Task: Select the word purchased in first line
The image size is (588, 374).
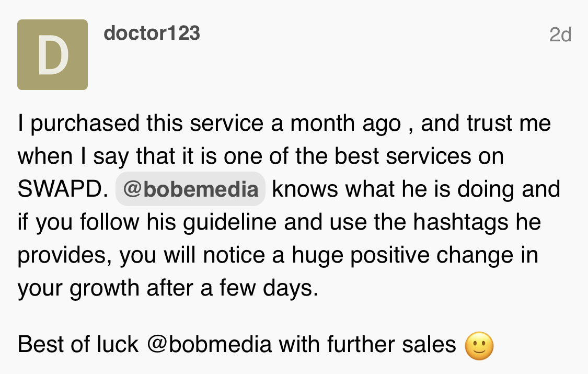Action: point(85,123)
